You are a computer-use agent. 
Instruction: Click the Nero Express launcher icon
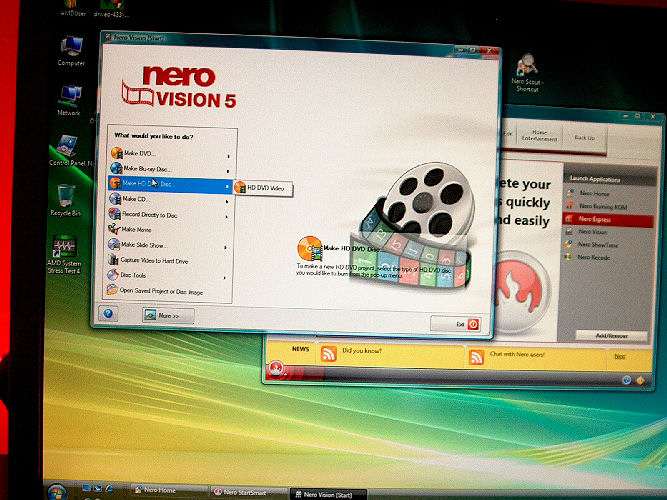pos(569,219)
